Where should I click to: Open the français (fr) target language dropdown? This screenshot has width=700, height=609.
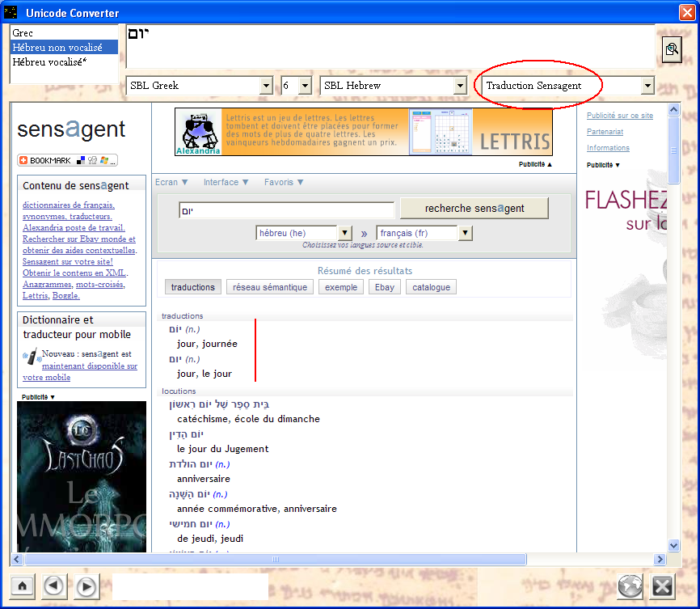click(465, 233)
